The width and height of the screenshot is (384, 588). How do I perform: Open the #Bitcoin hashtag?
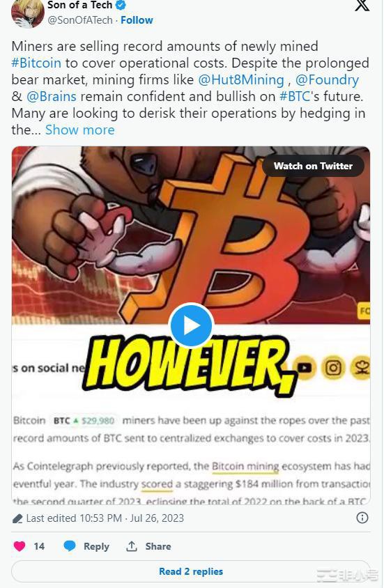[36, 63]
